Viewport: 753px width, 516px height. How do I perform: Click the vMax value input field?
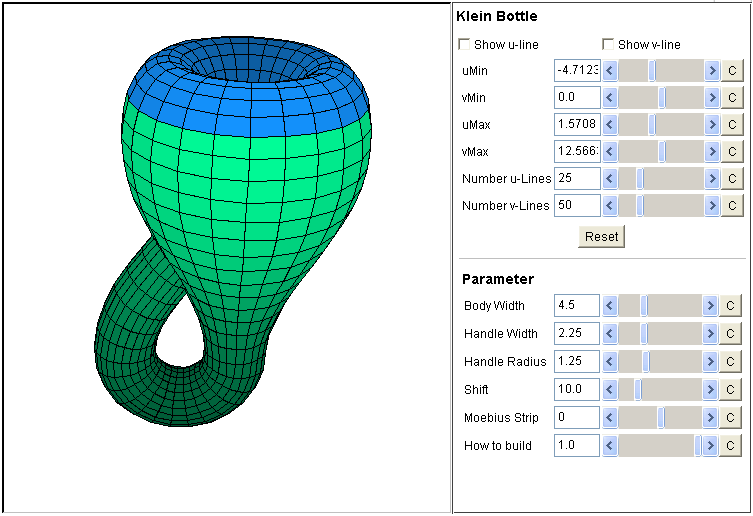[577, 151]
